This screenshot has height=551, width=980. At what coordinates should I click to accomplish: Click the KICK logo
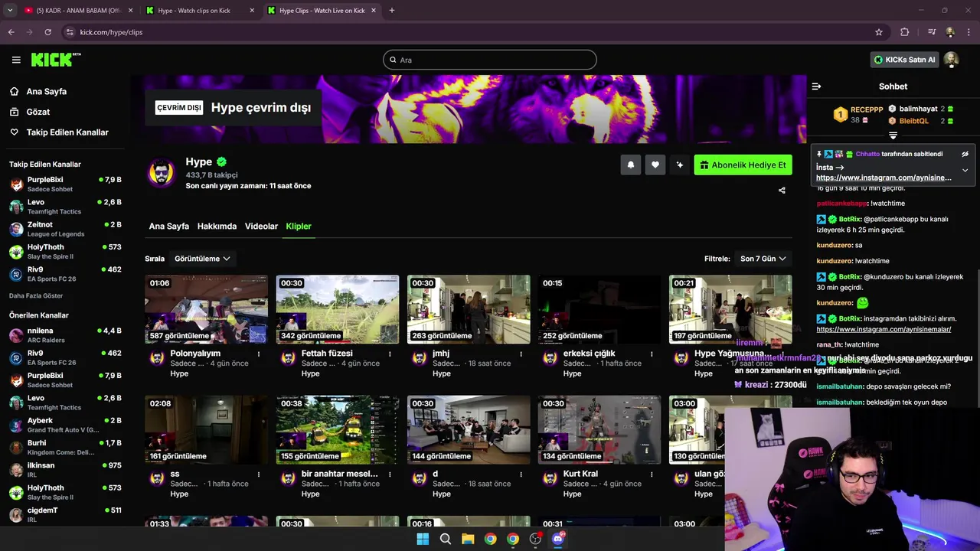[56, 60]
